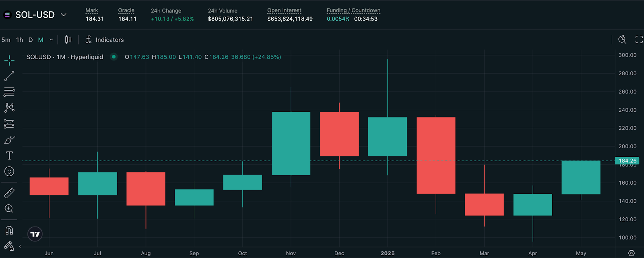Select the text annotation tool
The width and height of the screenshot is (644, 258).
9,156
